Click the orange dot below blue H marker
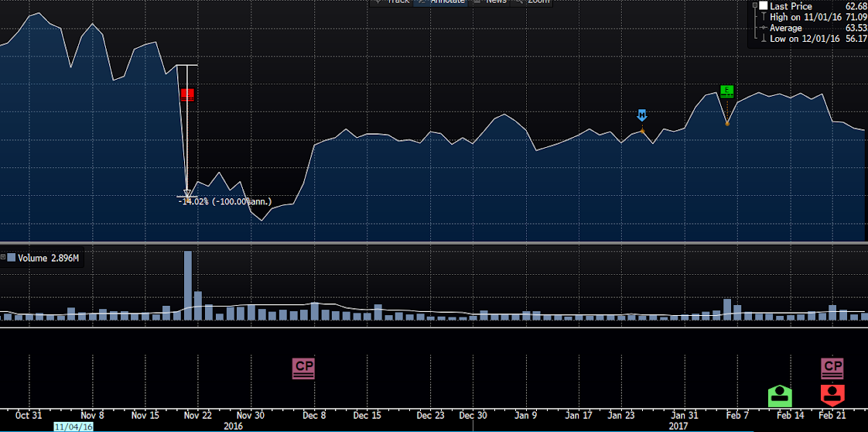This screenshot has height=432, width=868. [x=641, y=131]
